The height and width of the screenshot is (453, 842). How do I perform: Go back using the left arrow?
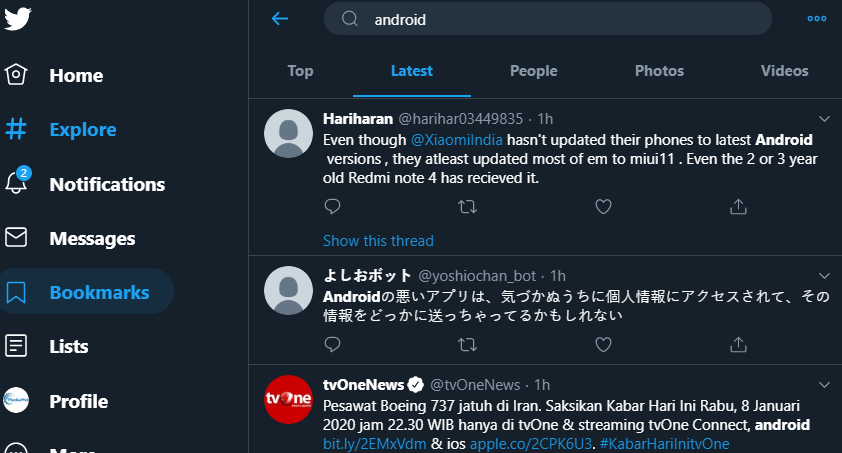pos(280,19)
